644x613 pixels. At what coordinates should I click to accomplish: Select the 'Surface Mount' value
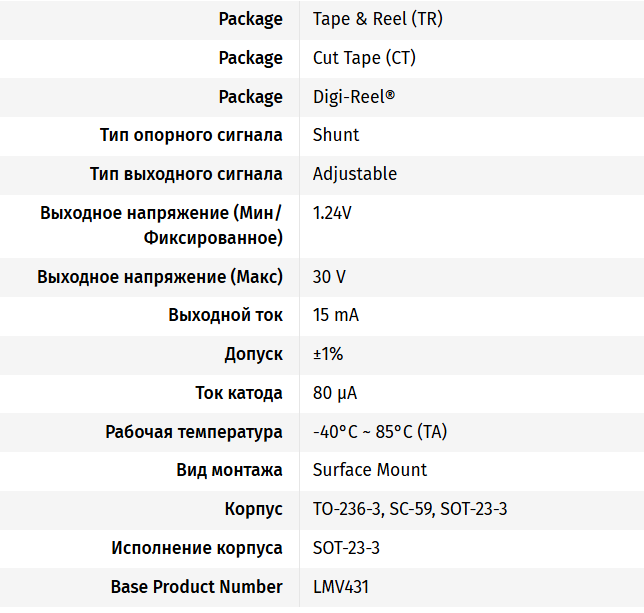370,470
